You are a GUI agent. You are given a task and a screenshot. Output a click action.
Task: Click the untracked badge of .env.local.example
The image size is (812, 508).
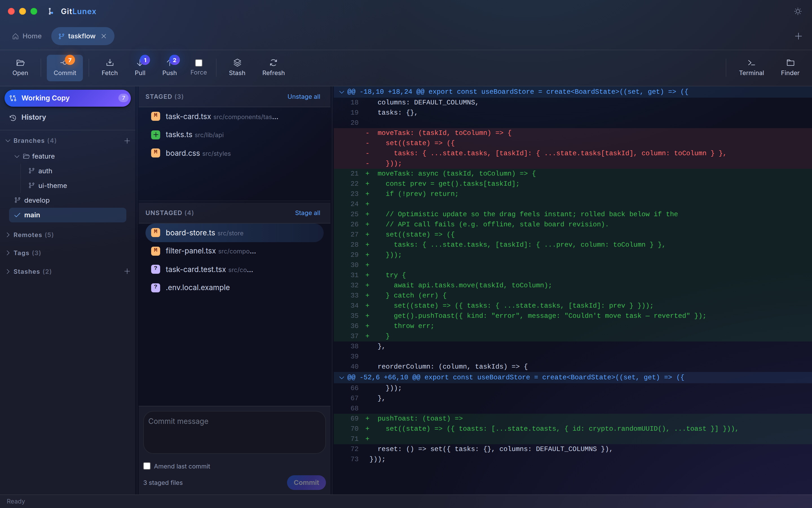[156, 288]
